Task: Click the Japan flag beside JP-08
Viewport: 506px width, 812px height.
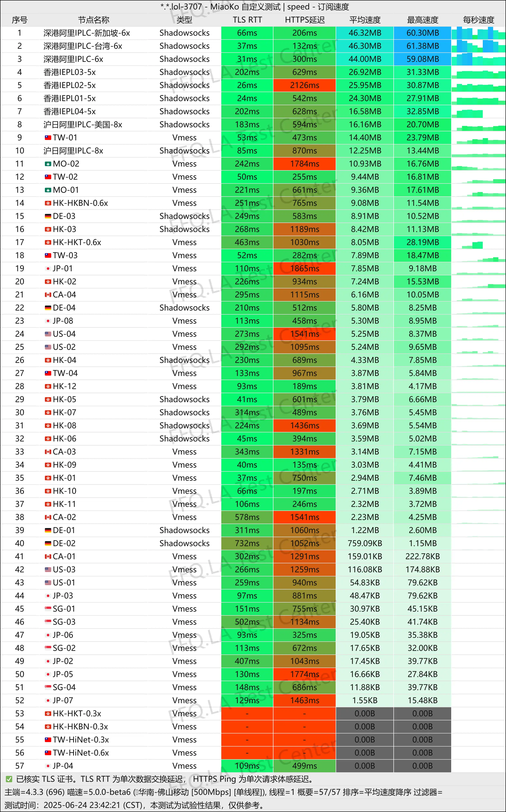Action: [x=48, y=321]
